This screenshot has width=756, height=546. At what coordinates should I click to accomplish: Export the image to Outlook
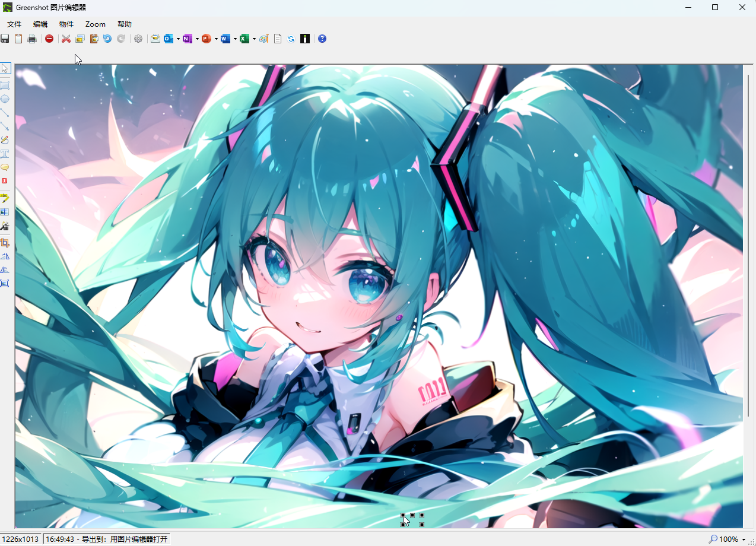tap(169, 39)
